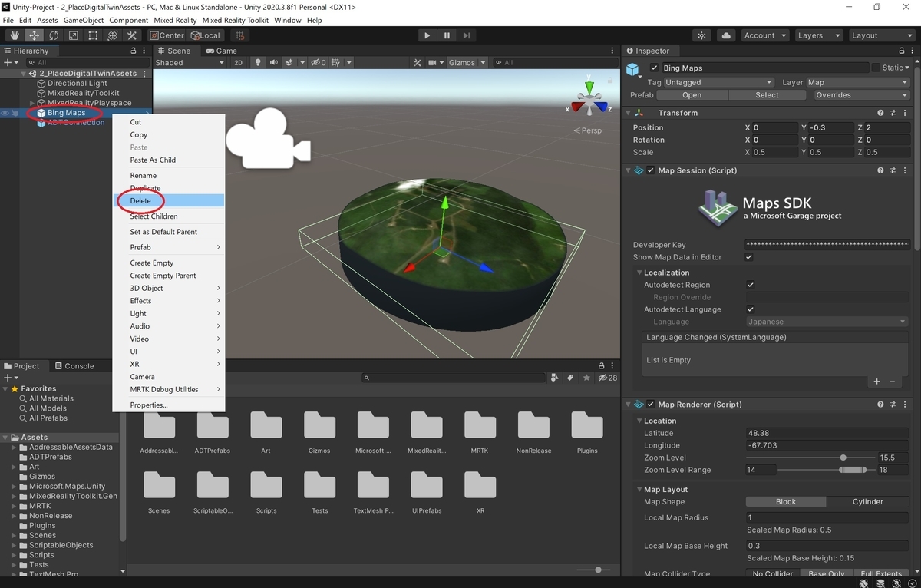This screenshot has height=588, width=921.
Task: Click the Inspector panel lock icon
Action: point(901,51)
